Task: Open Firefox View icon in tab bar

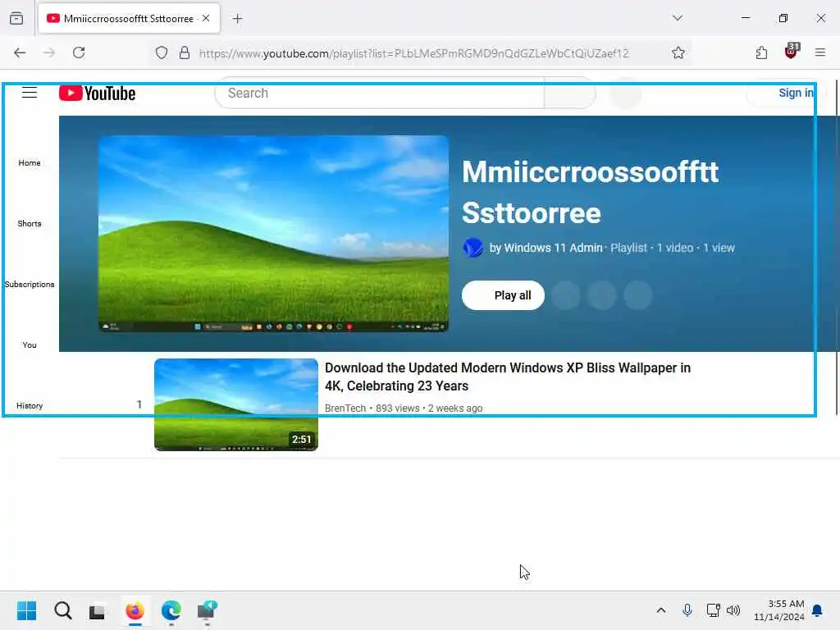Action: [x=16, y=18]
